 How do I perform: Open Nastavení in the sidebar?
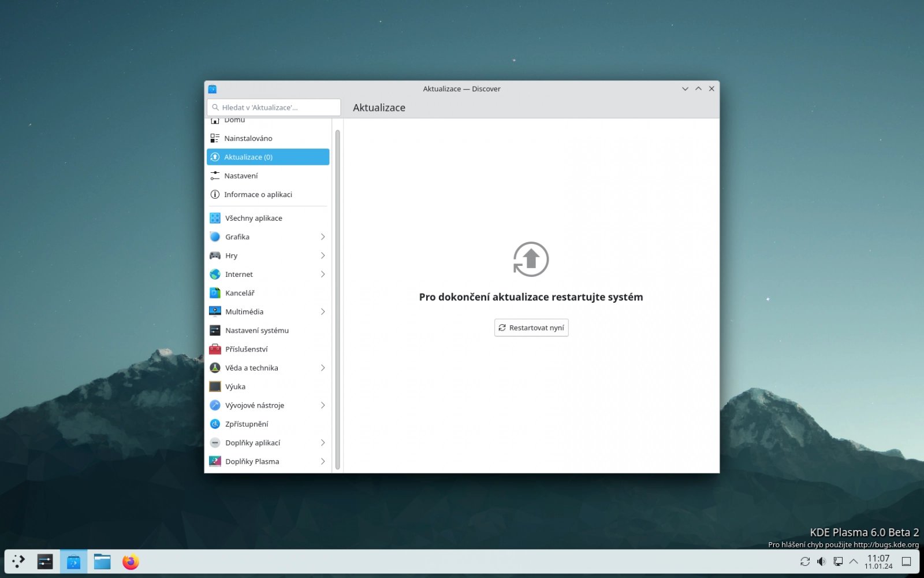(268, 176)
